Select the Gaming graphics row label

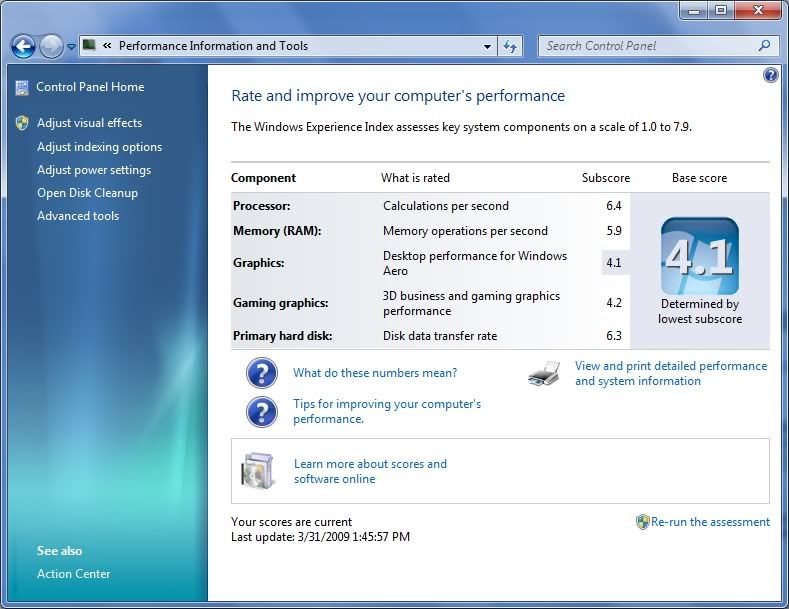(281, 303)
